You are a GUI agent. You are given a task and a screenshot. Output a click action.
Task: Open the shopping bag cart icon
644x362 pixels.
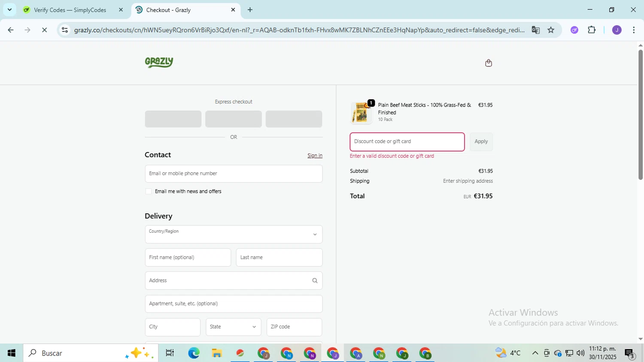(488, 63)
